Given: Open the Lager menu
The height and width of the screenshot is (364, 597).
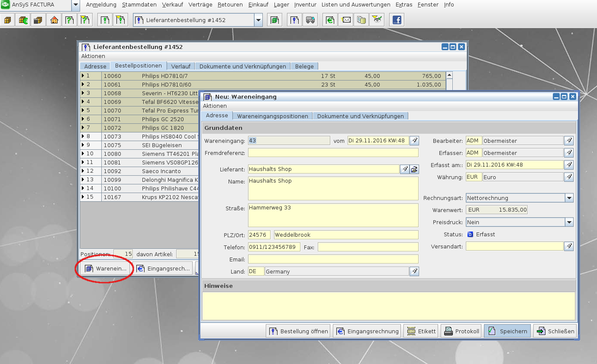Looking at the screenshot, I should (281, 5).
